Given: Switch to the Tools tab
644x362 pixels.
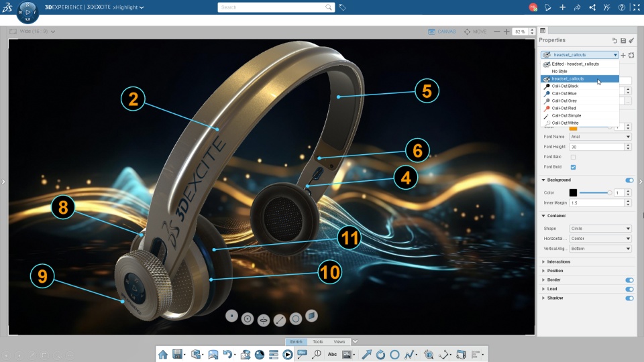Looking at the screenshot, I should (x=317, y=341).
